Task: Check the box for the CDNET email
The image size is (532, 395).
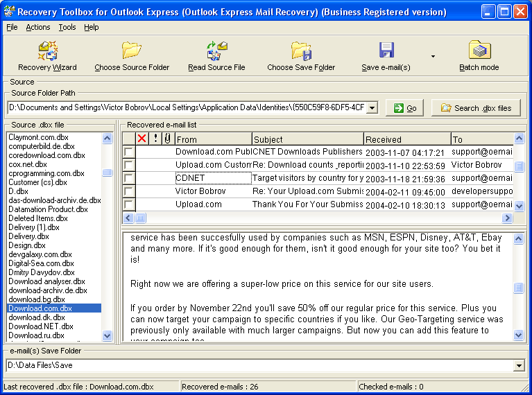Action: [x=129, y=178]
